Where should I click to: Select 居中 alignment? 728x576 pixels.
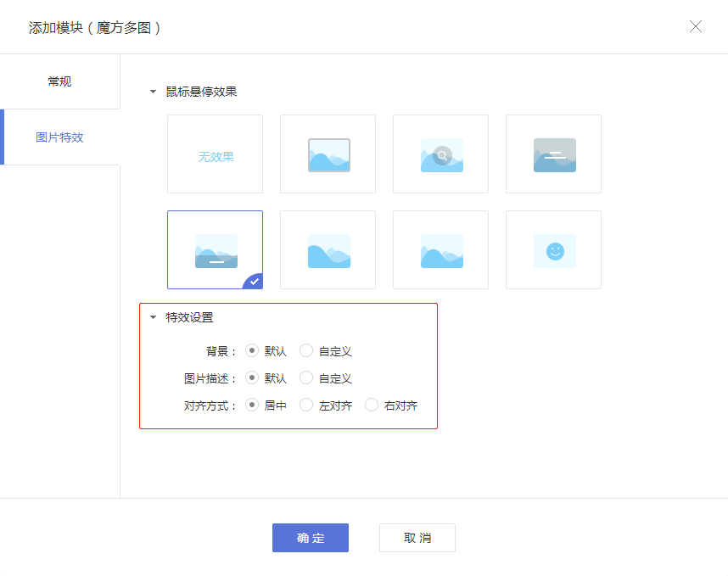[252, 405]
